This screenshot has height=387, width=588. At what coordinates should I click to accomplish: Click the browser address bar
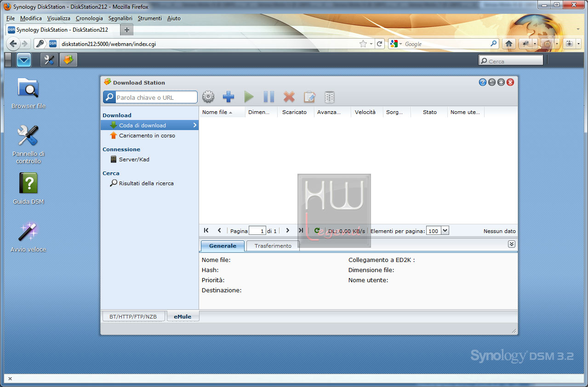(208, 44)
